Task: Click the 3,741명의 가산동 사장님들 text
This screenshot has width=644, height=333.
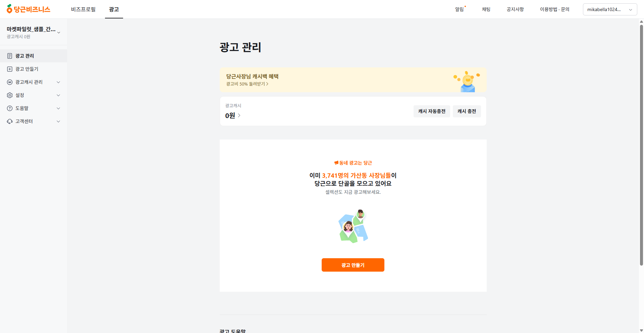Action: click(357, 175)
